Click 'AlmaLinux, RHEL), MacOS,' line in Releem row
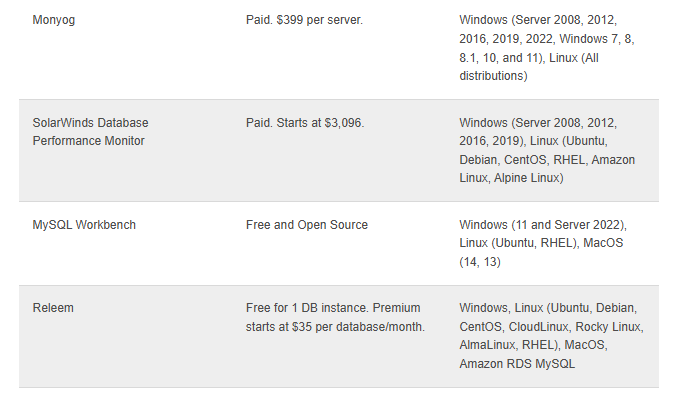The height and width of the screenshot is (412, 677). click(x=533, y=345)
